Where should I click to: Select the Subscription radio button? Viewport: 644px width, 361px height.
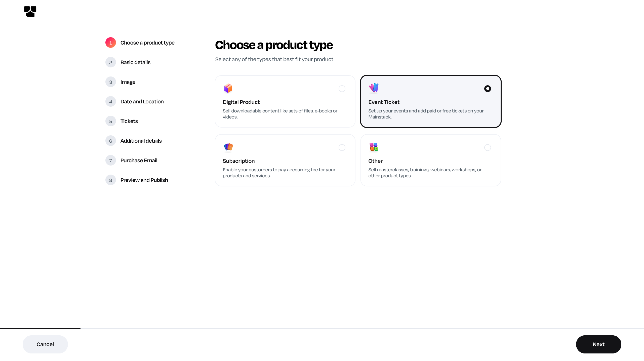pyautogui.click(x=342, y=147)
